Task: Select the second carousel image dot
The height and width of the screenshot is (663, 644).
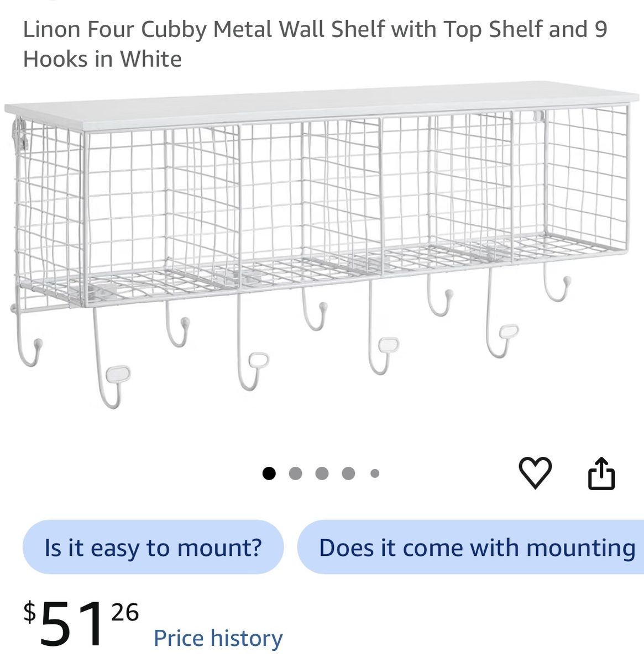Action: pyautogui.click(x=296, y=473)
